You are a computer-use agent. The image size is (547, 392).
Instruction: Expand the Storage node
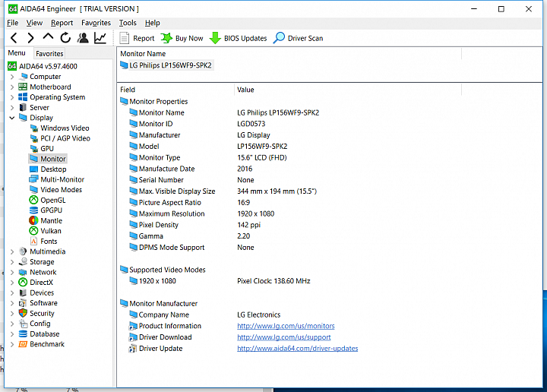12,262
